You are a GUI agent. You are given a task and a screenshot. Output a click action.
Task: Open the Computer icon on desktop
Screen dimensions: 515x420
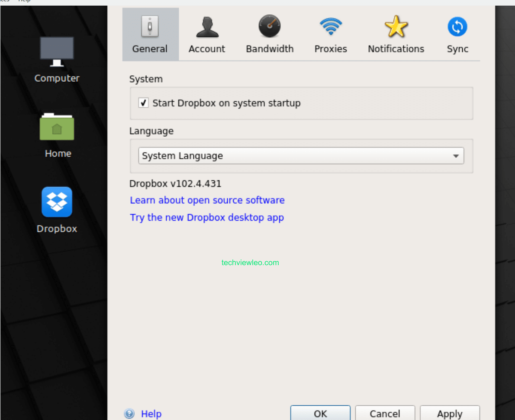click(x=57, y=51)
